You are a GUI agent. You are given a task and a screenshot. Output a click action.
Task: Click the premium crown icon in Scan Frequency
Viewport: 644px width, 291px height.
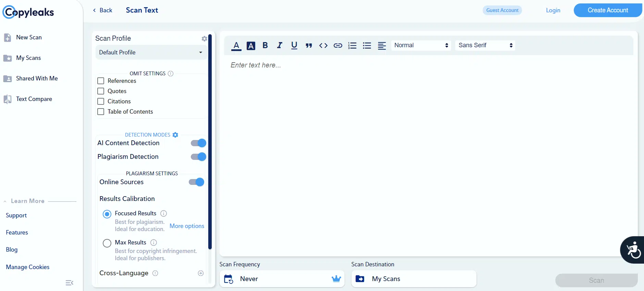[x=336, y=279]
